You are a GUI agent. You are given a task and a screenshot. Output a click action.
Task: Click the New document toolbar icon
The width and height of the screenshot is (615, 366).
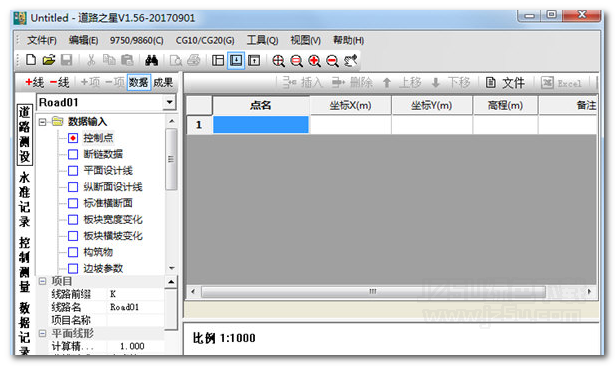(31, 60)
